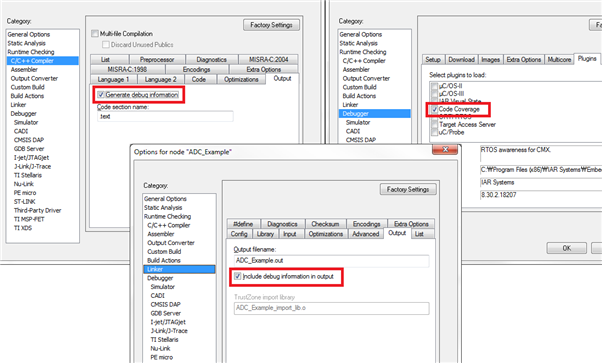Open linker Checksum tab

coord(325,224)
